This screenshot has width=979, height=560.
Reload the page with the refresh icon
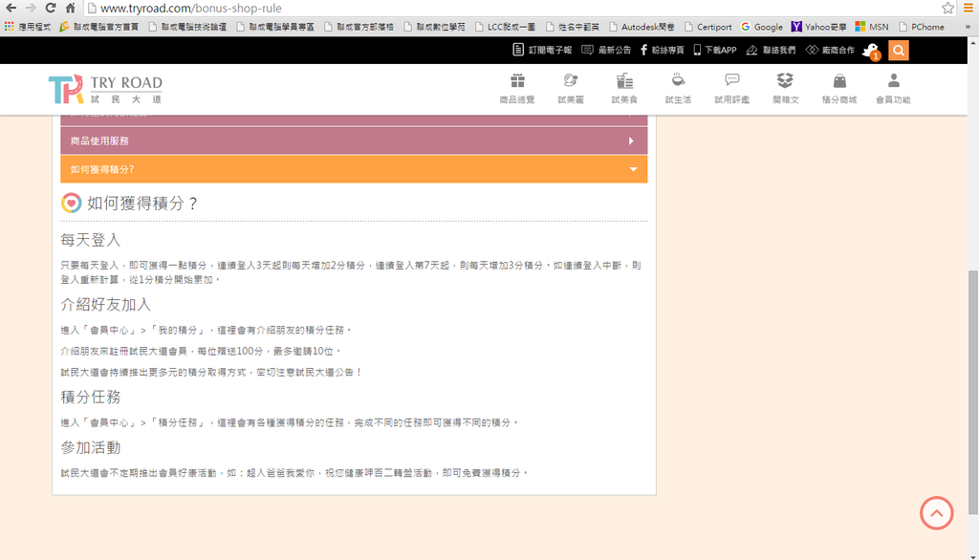pos(51,8)
